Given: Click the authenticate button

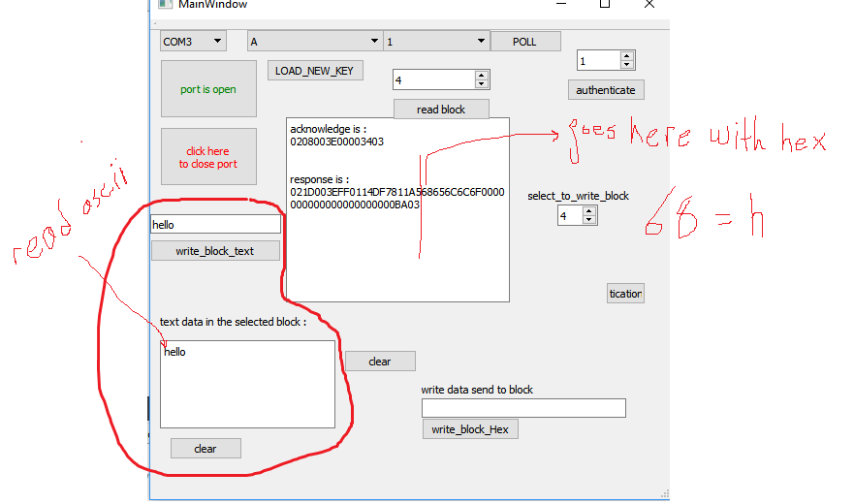Looking at the screenshot, I should [606, 89].
